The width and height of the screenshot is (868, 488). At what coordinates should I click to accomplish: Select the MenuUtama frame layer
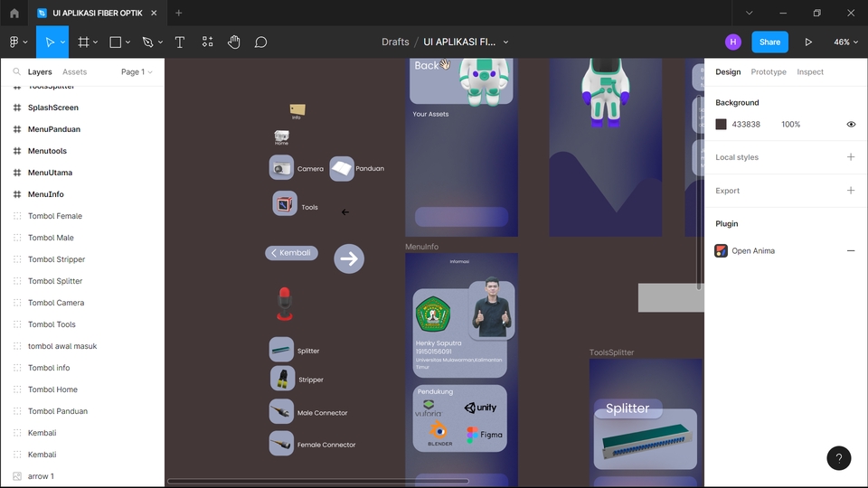point(50,173)
